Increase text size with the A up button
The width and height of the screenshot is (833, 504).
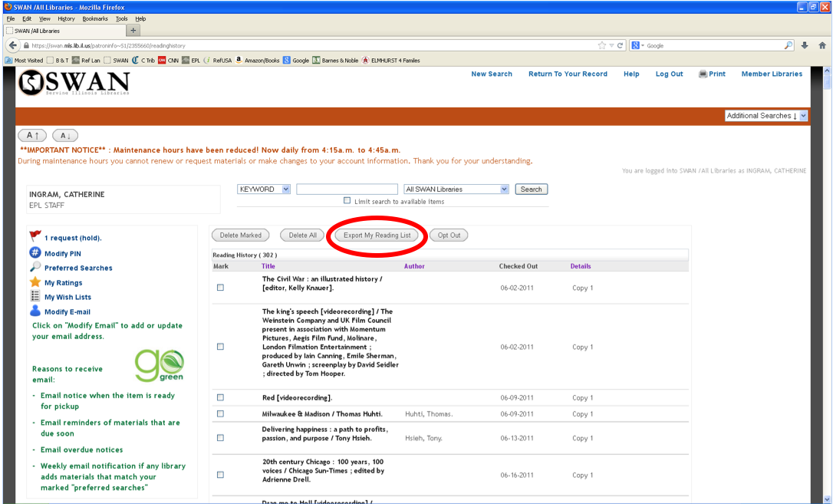point(32,136)
